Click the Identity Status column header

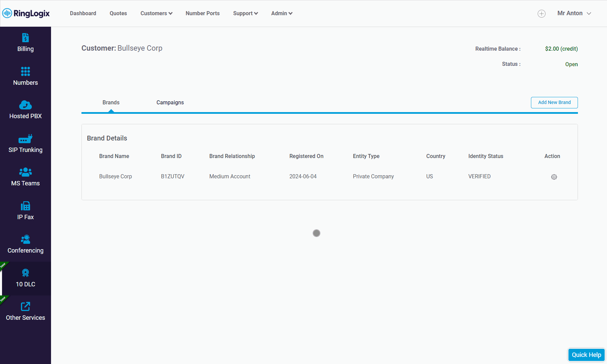pyautogui.click(x=486, y=156)
